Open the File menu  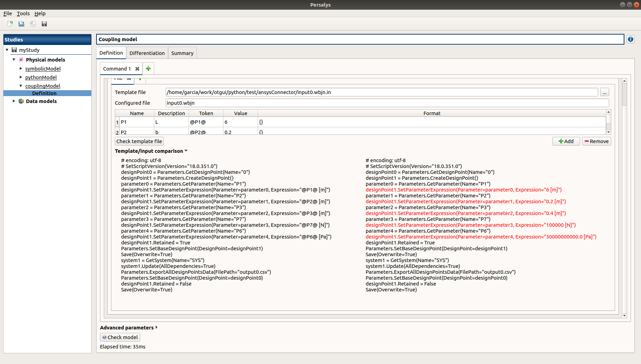coord(8,13)
